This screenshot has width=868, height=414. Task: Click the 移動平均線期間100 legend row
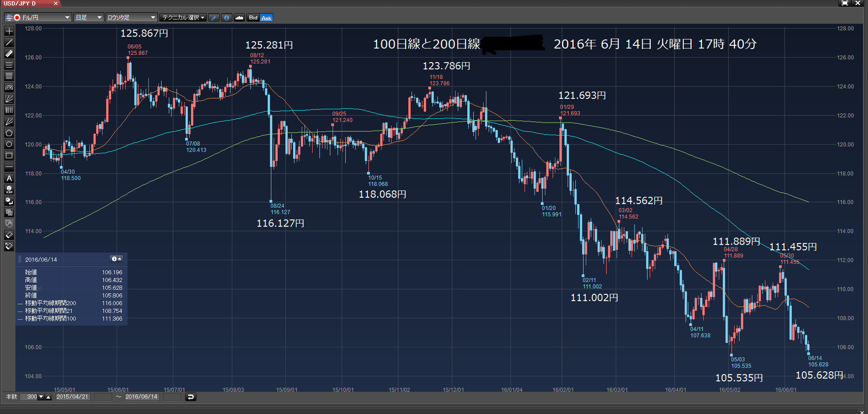coord(70,319)
